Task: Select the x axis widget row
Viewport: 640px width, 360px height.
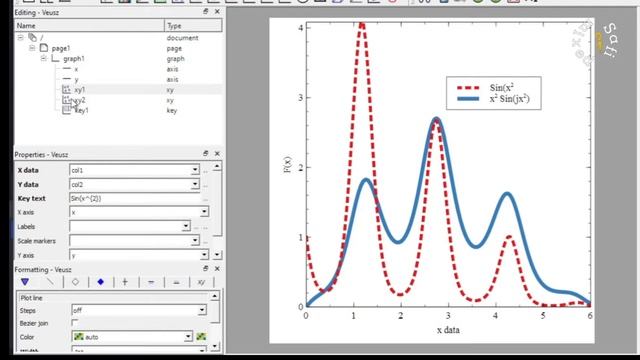Action: 118,69
